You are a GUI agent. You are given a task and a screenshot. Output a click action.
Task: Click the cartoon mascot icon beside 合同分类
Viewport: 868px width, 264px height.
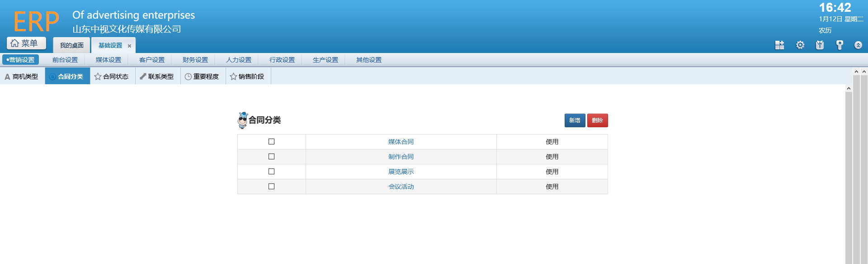pyautogui.click(x=243, y=120)
